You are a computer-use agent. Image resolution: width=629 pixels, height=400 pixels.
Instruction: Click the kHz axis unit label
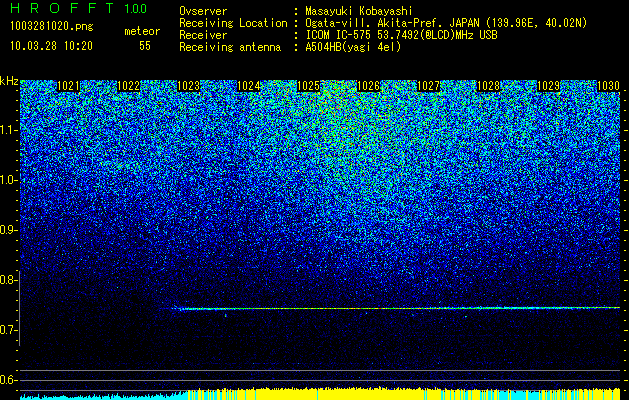point(9,81)
